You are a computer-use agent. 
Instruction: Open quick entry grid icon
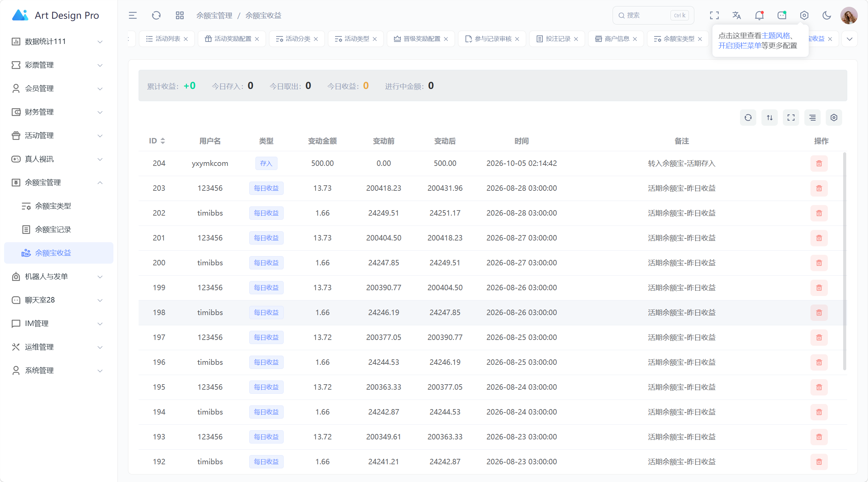(180, 15)
